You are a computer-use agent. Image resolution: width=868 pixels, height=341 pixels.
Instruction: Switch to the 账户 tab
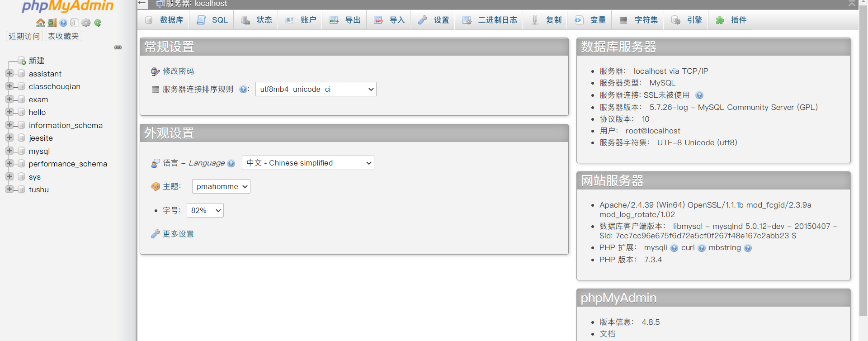[301, 20]
